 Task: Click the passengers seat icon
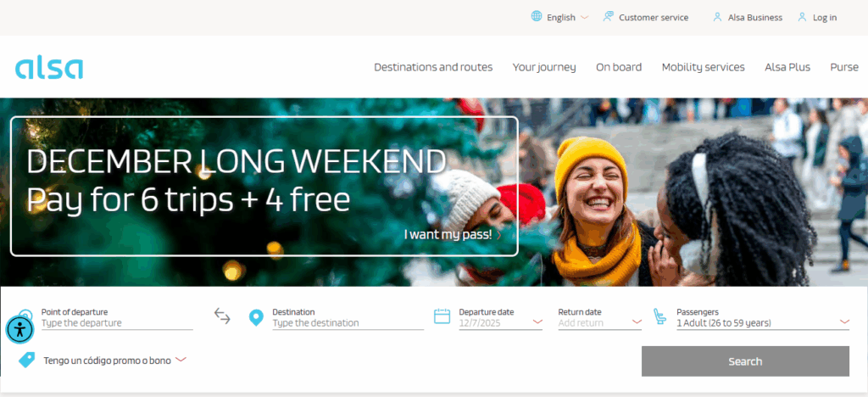tap(659, 316)
